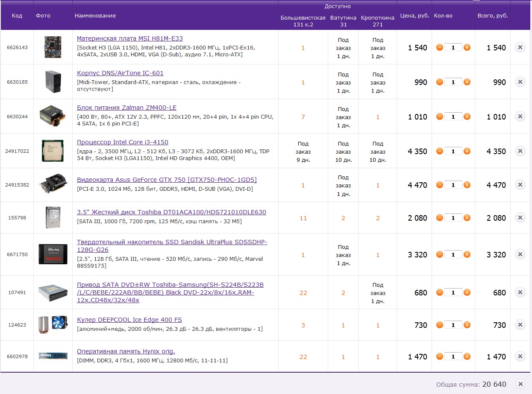Screen dimensions: 532x394
Task: Remove Asus GeForce GTX 750 from cart
Action: click(520, 185)
